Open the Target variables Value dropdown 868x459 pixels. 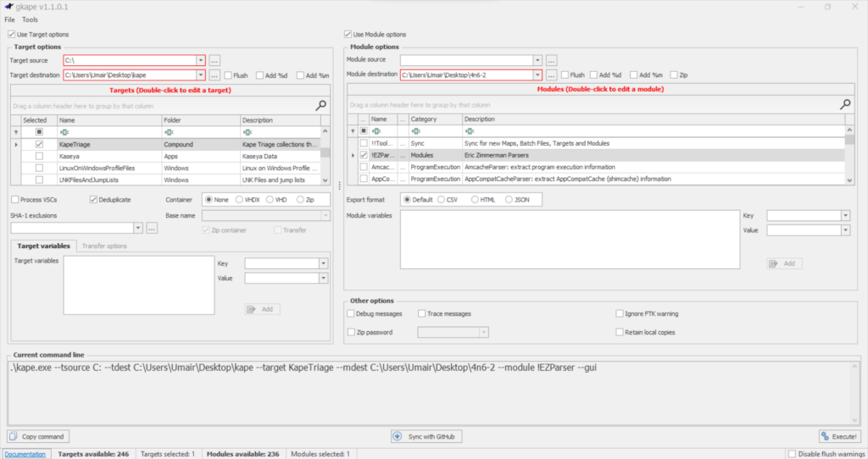click(323, 278)
